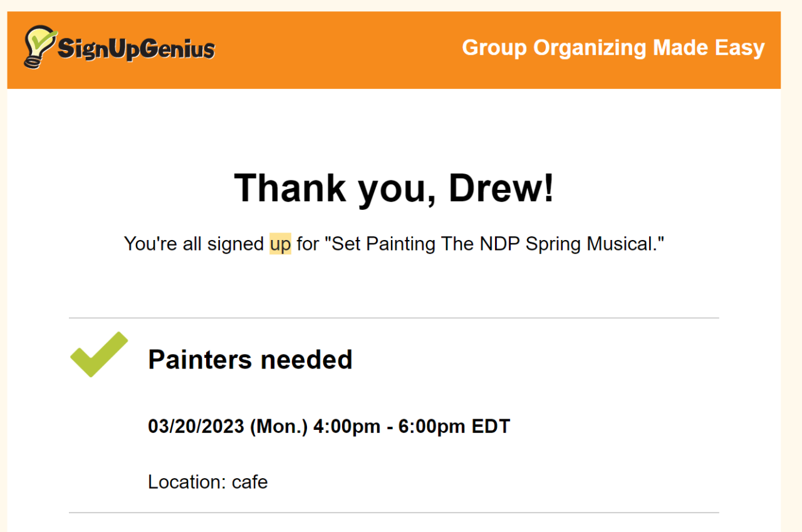Click the divider line below Location

393,513
